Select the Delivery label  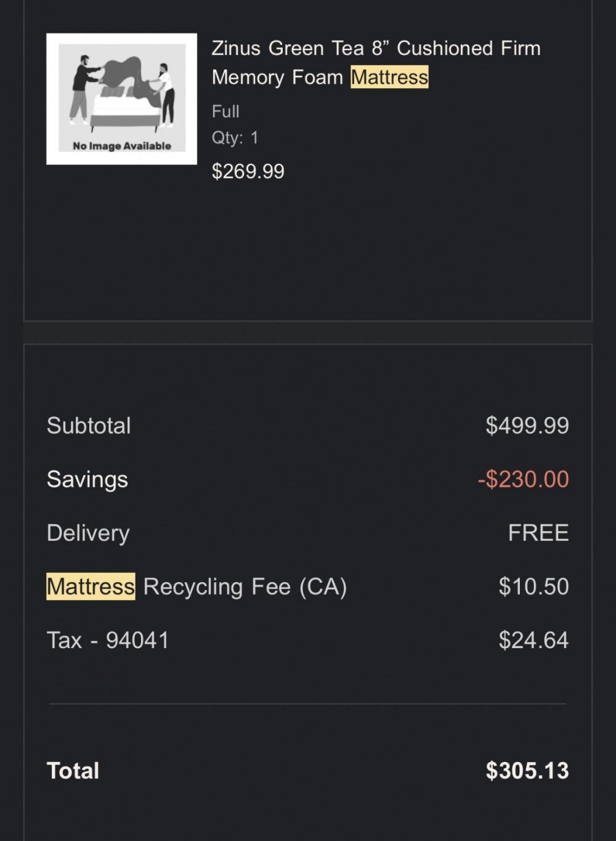coord(88,533)
